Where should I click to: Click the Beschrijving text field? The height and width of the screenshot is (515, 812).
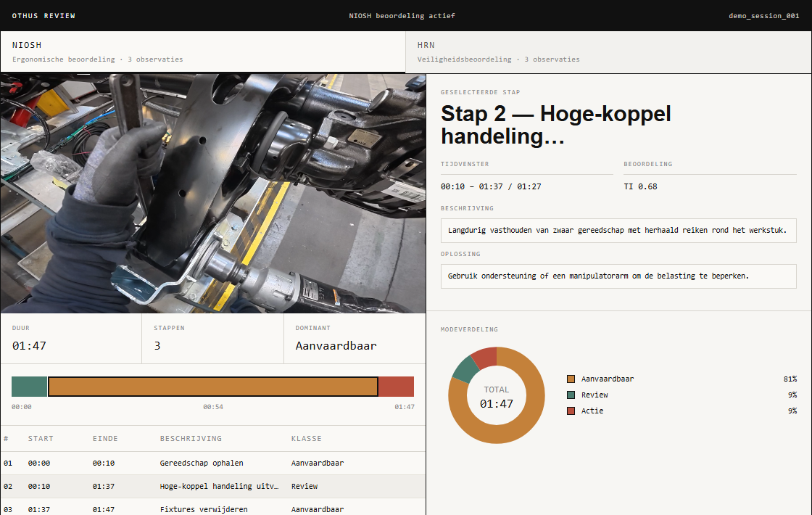[618, 231]
